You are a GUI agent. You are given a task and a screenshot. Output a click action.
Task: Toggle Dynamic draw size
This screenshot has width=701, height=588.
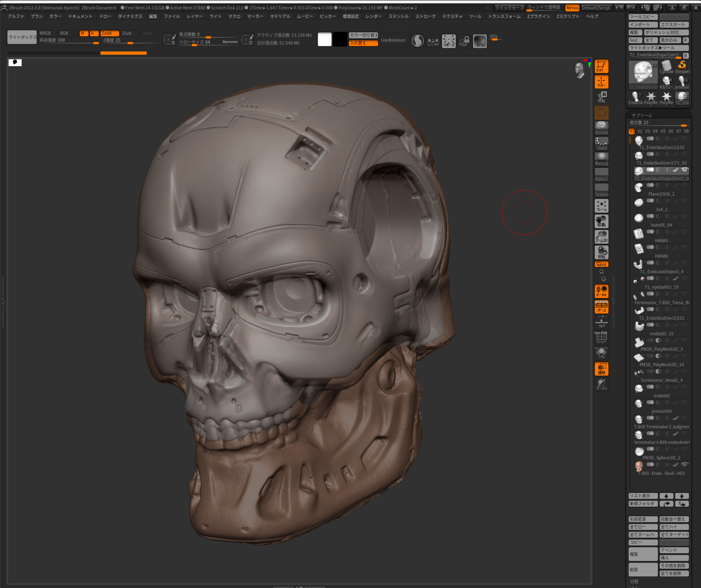pyautogui.click(x=230, y=42)
